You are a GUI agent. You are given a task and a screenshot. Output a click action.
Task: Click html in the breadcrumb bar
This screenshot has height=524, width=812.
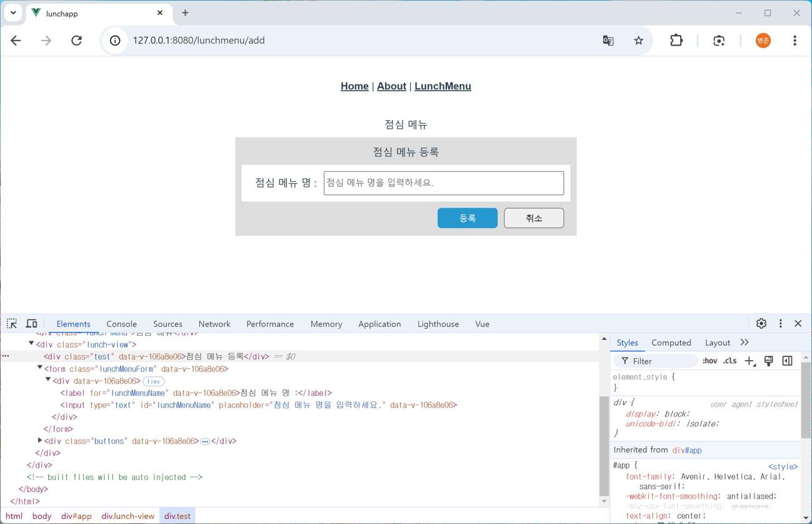point(14,516)
